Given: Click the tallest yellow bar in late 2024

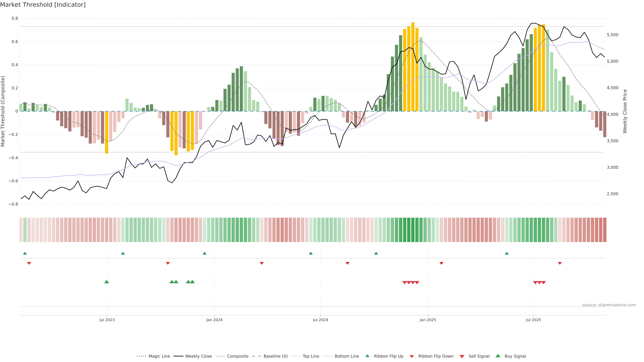Looking at the screenshot, I should 413,67.
